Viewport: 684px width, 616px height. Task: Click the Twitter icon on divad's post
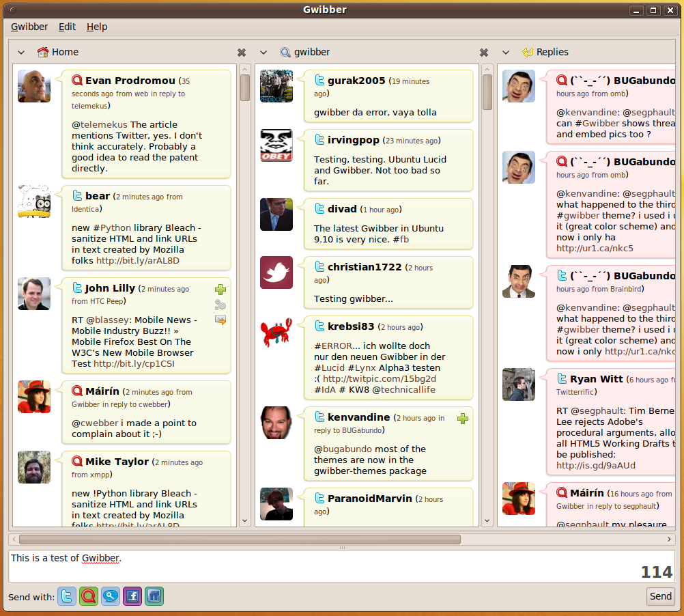(319, 208)
